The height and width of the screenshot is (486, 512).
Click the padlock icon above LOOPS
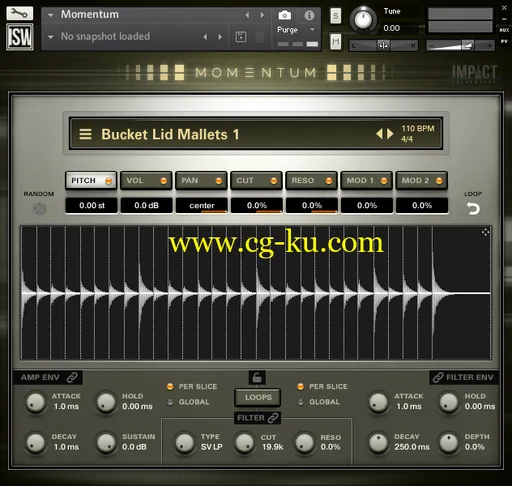click(257, 378)
